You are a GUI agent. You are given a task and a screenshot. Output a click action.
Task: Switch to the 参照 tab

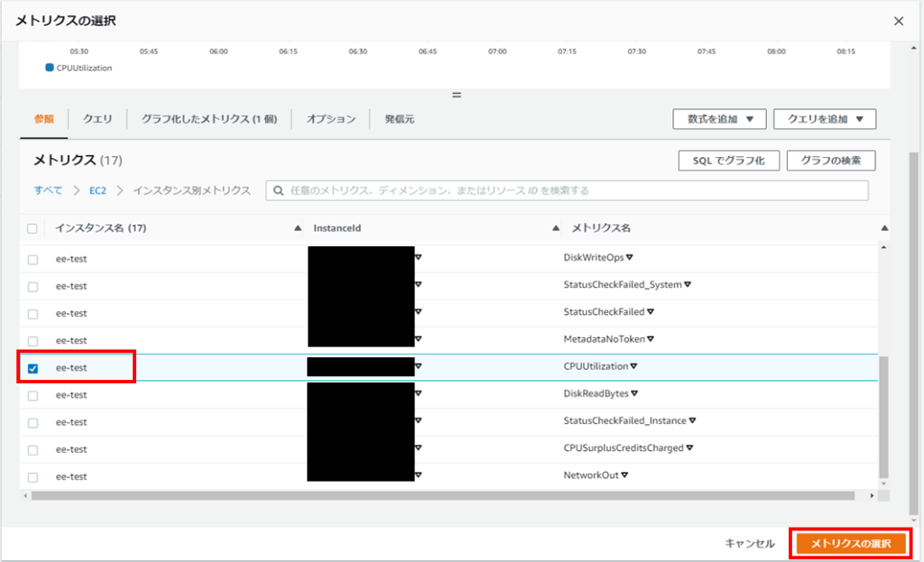click(43, 119)
